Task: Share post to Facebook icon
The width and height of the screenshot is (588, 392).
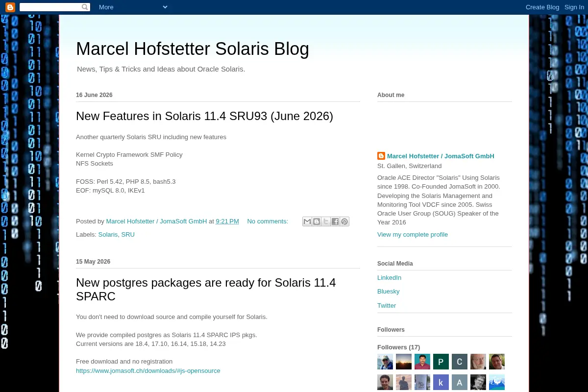Action: (x=335, y=221)
